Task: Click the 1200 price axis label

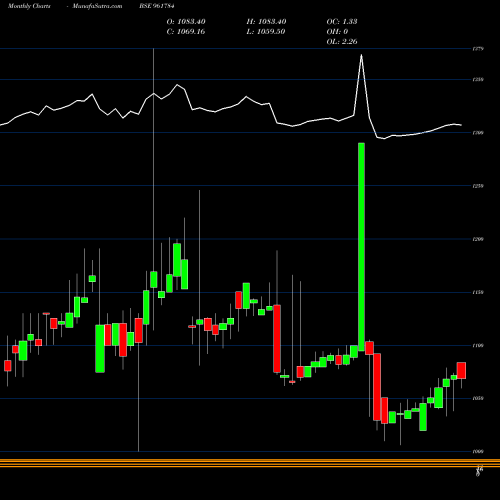Action: tap(478, 239)
